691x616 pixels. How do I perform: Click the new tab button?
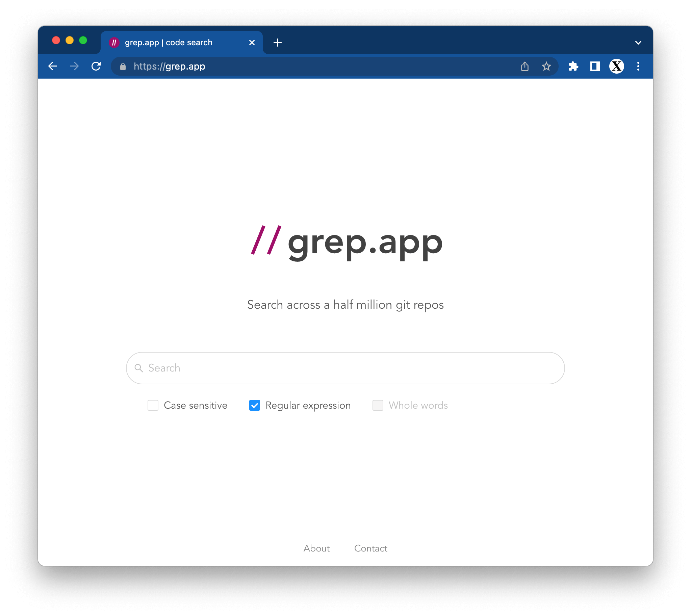278,42
